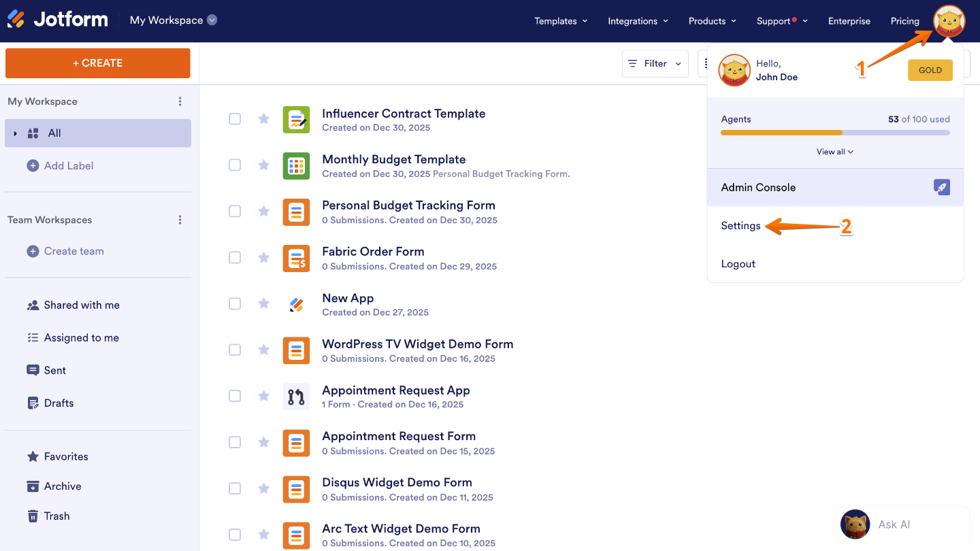View the Drafts section

point(59,403)
